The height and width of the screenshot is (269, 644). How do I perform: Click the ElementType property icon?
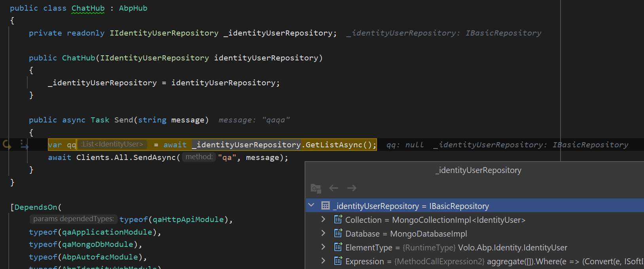pos(338,247)
